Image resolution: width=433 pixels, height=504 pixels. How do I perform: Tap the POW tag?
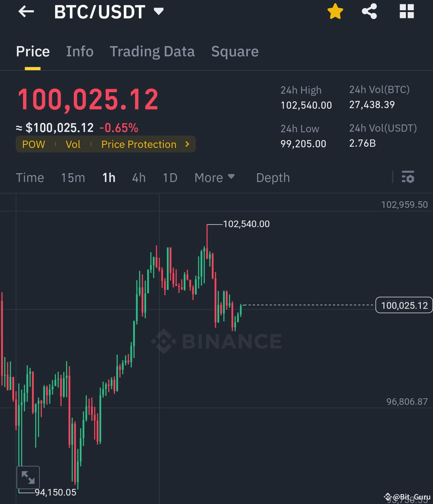pos(34,144)
